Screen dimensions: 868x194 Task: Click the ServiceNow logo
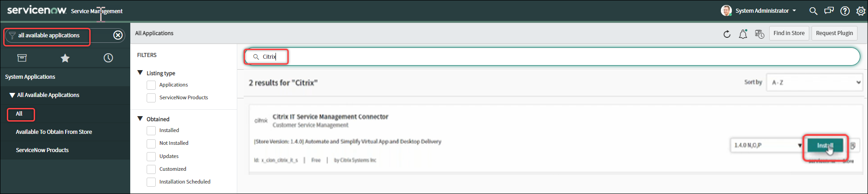pyautogui.click(x=37, y=10)
